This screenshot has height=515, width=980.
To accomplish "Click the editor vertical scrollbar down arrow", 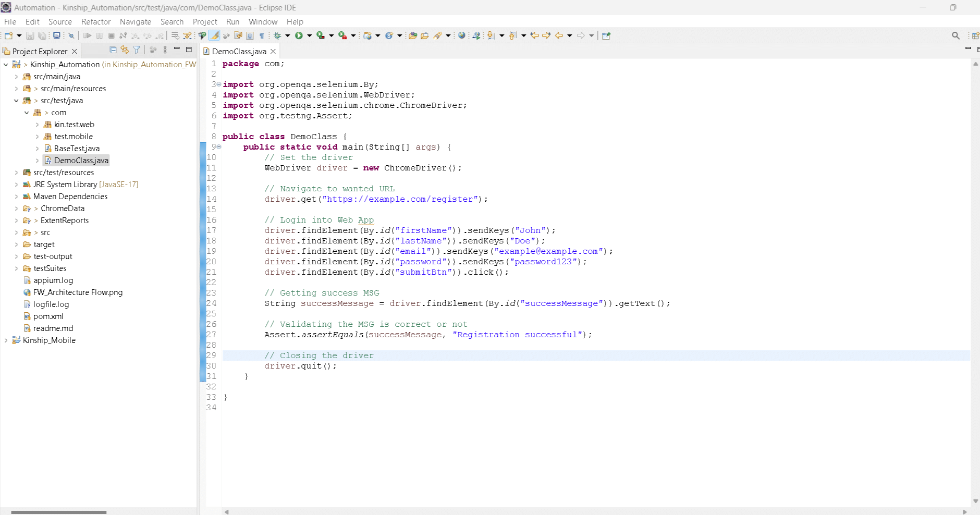I will [975, 501].
